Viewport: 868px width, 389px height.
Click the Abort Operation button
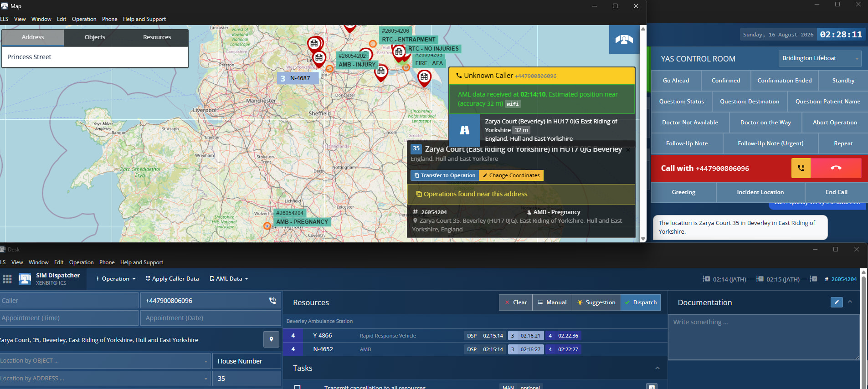(835, 123)
